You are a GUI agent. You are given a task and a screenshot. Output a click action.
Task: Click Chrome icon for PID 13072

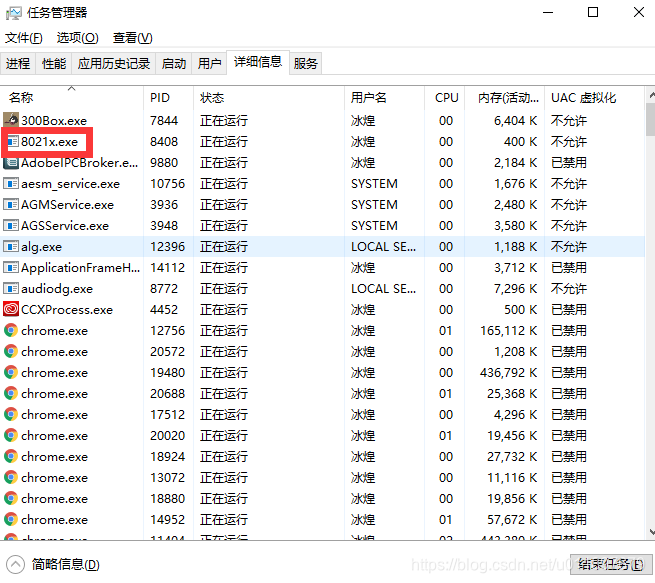tap(11, 477)
